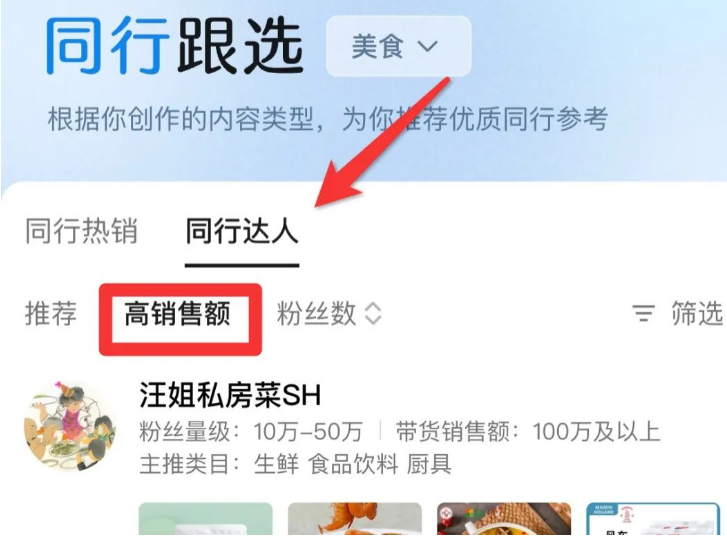Click the chevron arrow beside 美食
727x539 pixels.
pyautogui.click(x=427, y=46)
